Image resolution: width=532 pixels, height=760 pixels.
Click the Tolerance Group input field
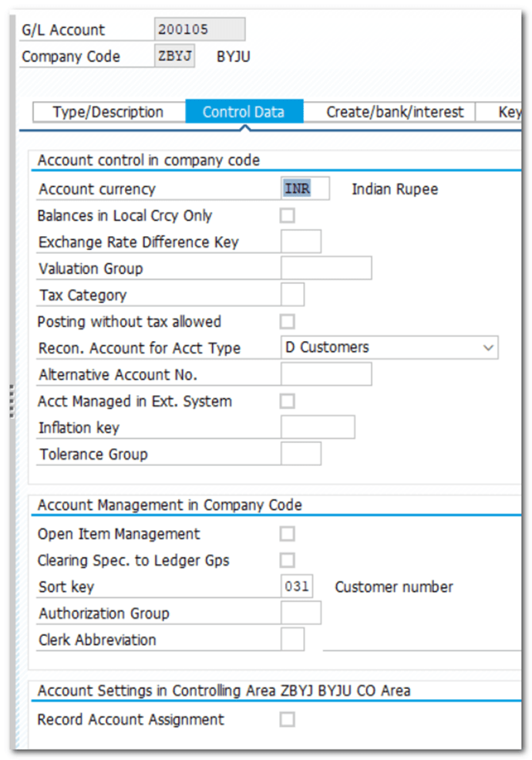(x=301, y=454)
